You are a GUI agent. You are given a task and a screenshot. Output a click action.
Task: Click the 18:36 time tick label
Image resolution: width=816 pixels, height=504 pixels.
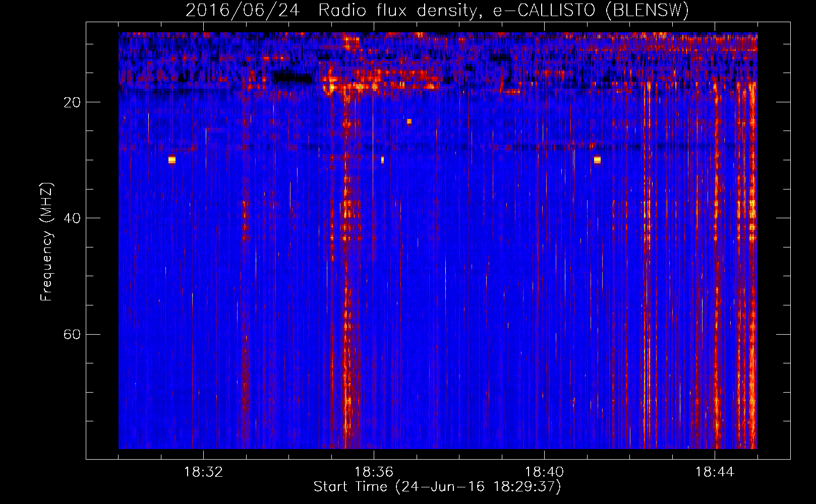pos(374,472)
